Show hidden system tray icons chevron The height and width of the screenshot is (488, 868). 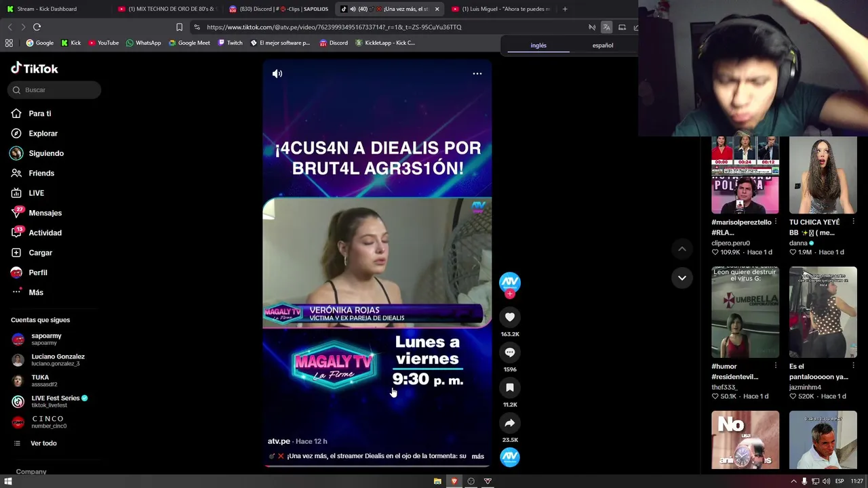(x=793, y=481)
